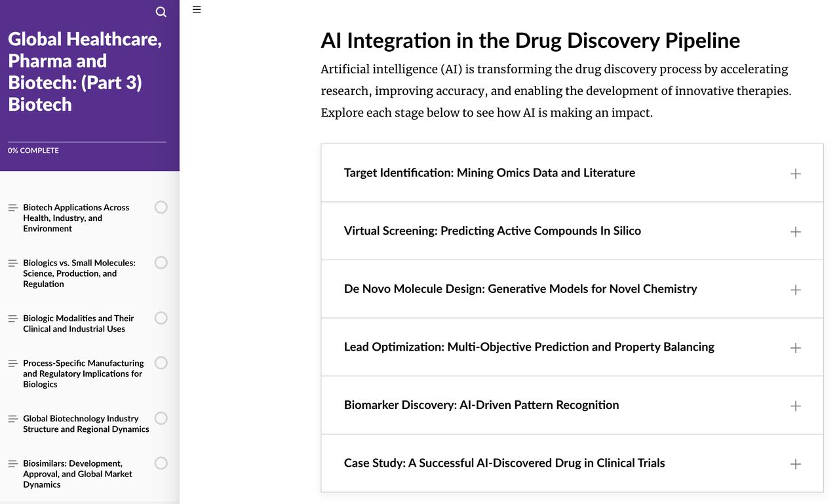This screenshot has height=504, width=839.
Task: Open Biologics vs. Small Molecules lesson
Action: [x=79, y=273]
